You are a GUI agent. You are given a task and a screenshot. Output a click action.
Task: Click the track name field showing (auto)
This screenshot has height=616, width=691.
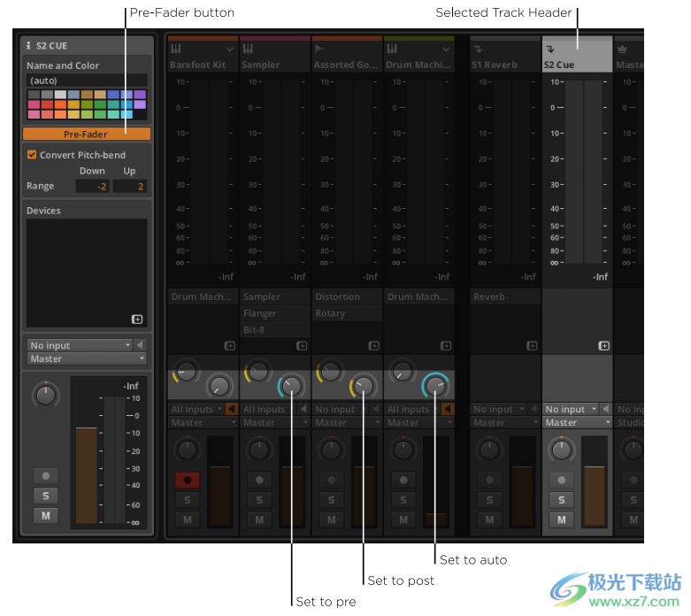point(87,81)
